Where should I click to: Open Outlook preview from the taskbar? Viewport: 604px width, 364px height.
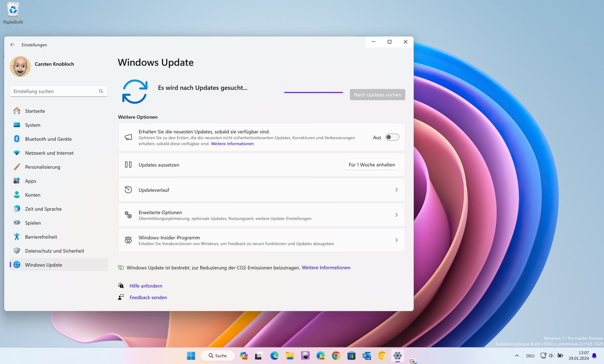point(367,355)
